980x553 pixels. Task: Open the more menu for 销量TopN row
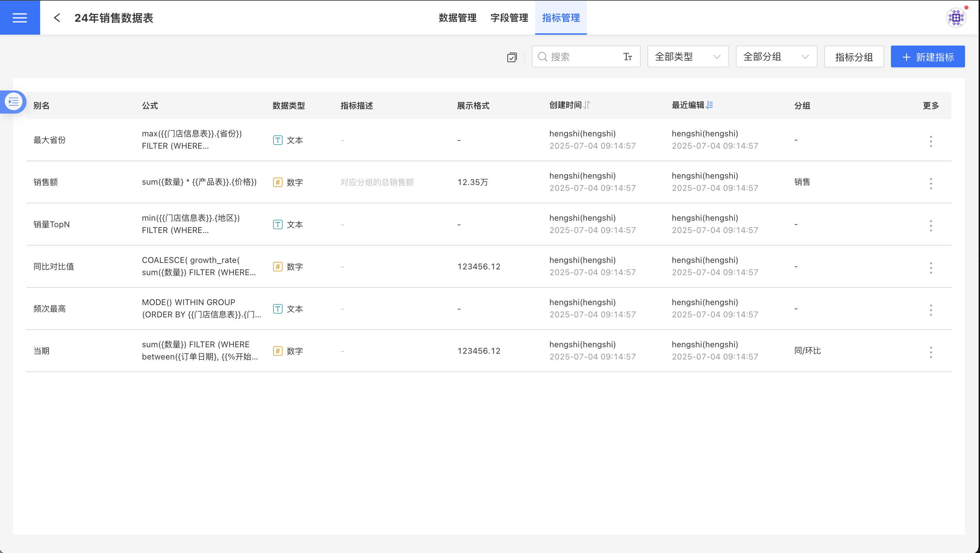point(931,226)
